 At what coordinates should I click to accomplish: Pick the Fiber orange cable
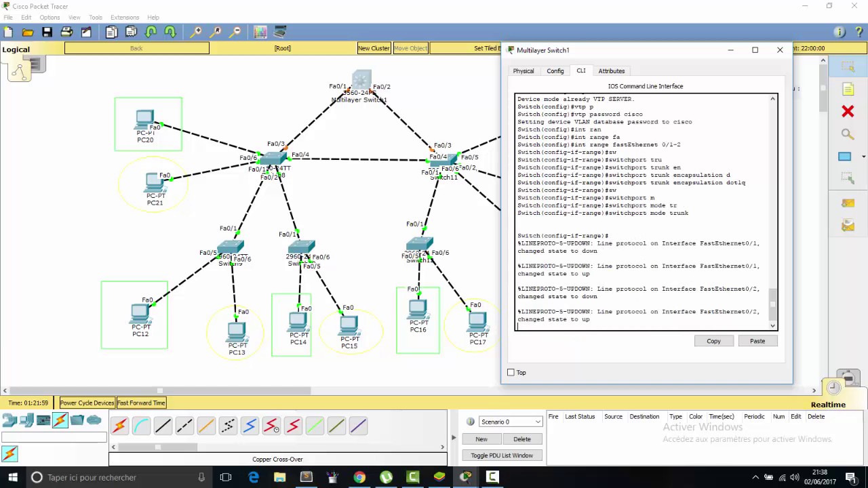[206, 426]
